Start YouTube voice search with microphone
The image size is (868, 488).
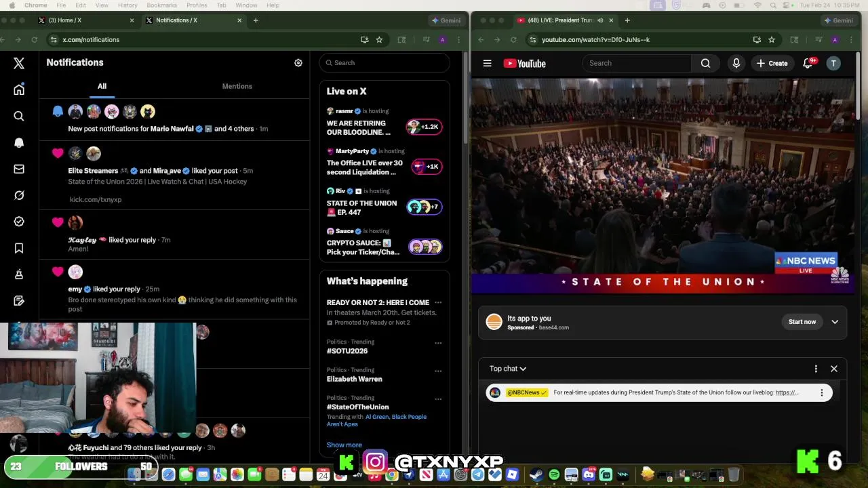tap(736, 63)
